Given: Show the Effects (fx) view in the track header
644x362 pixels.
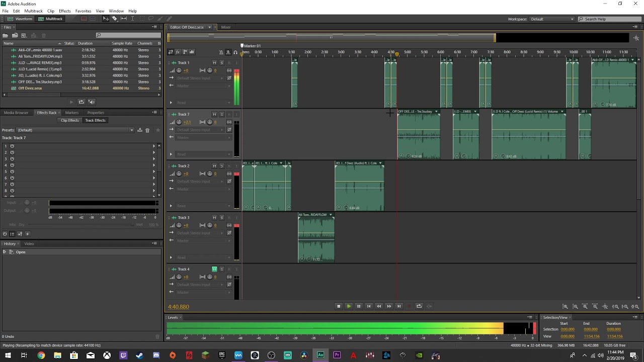Looking at the screenshot, I should click(x=178, y=52).
